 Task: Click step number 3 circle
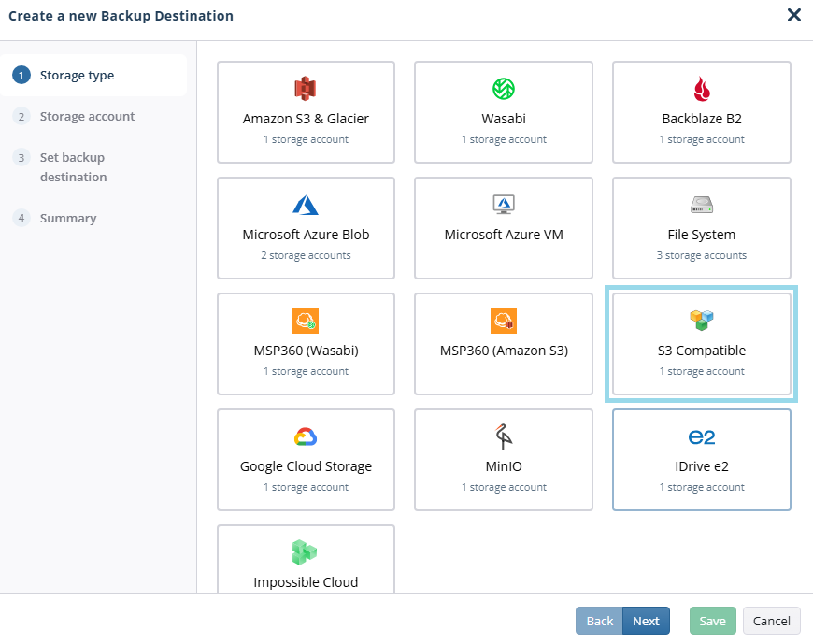[21, 157]
